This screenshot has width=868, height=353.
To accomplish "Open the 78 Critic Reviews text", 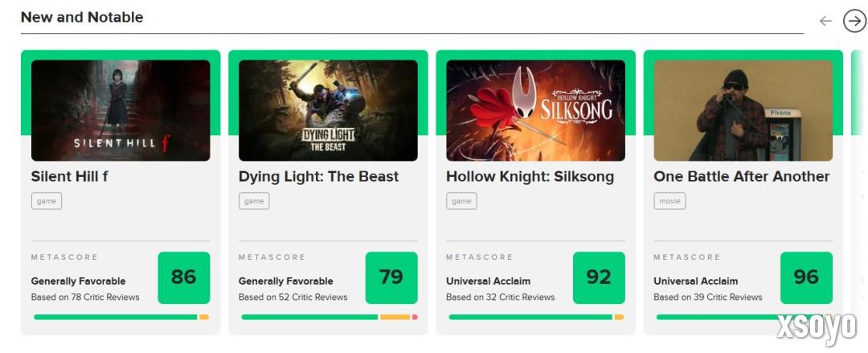I will pyautogui.click(x=85, y=297).
